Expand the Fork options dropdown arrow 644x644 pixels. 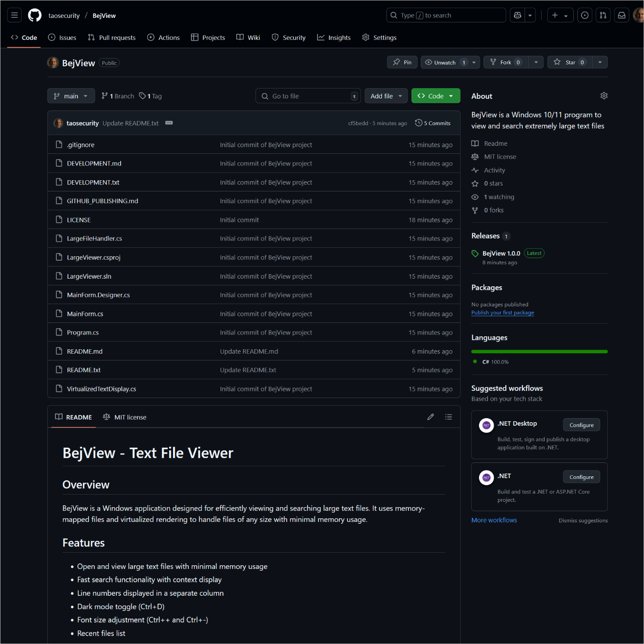coord(536,62)
